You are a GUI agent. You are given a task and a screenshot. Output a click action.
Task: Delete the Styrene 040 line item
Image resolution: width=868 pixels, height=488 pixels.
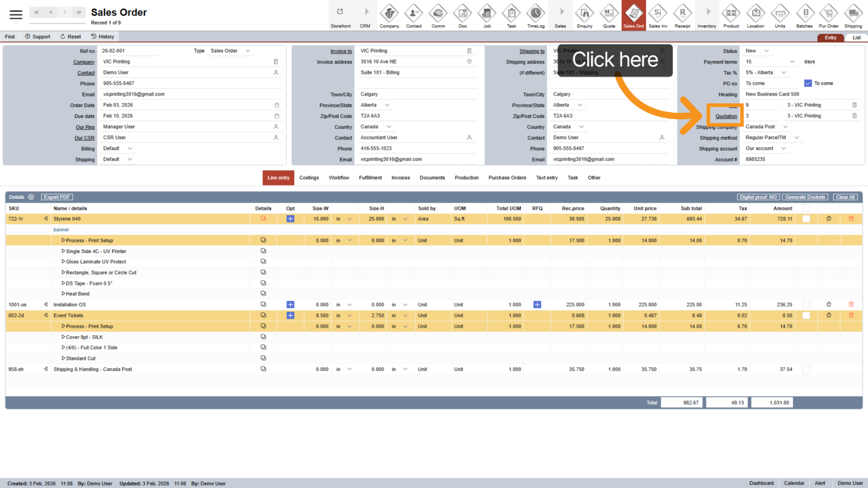tap(851, 219)
